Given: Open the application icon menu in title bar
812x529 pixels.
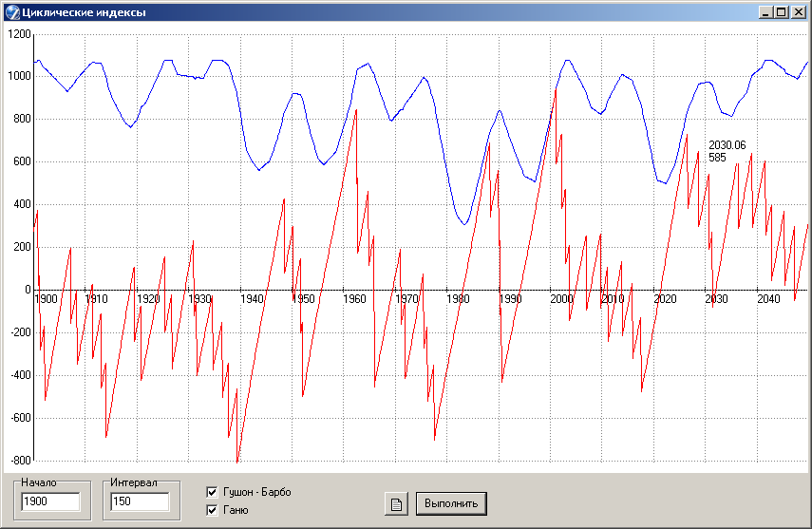Looking at the screenshot, I should (12, 12).
